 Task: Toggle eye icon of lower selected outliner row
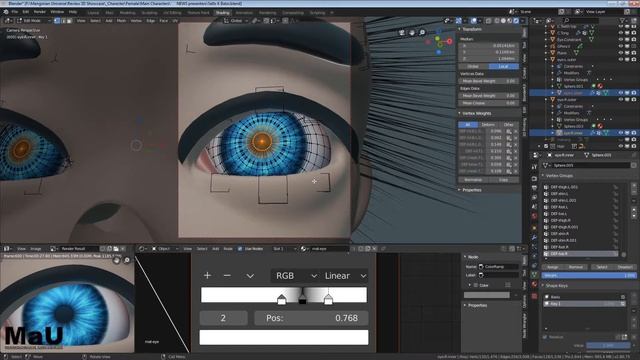click(621, 133)
